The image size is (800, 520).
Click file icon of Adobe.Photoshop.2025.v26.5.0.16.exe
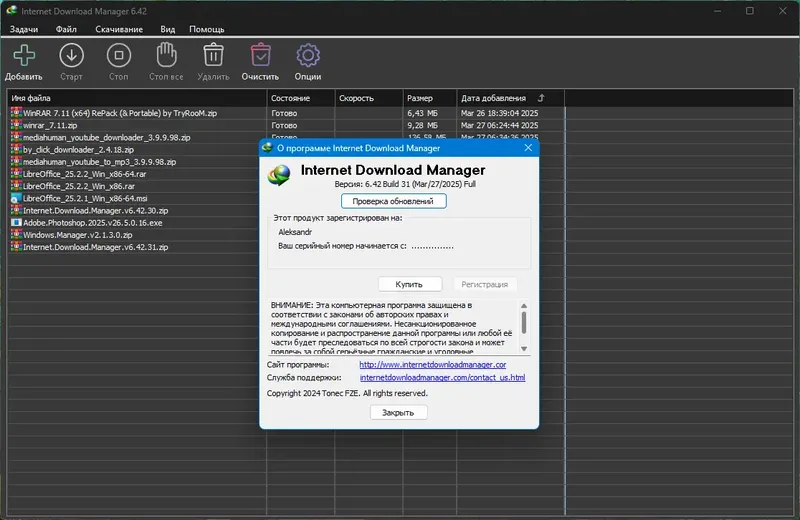click(16, 222)
